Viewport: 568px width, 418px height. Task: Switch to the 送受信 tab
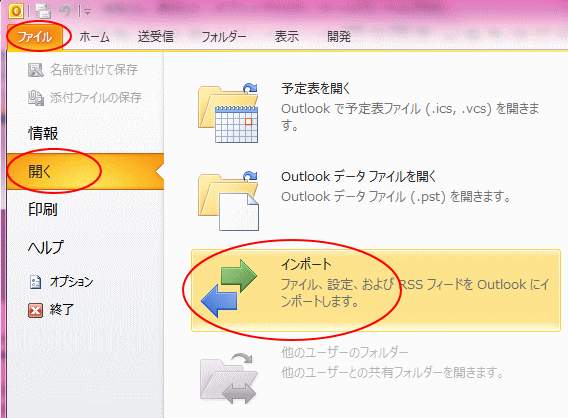(x=156, y=37)
